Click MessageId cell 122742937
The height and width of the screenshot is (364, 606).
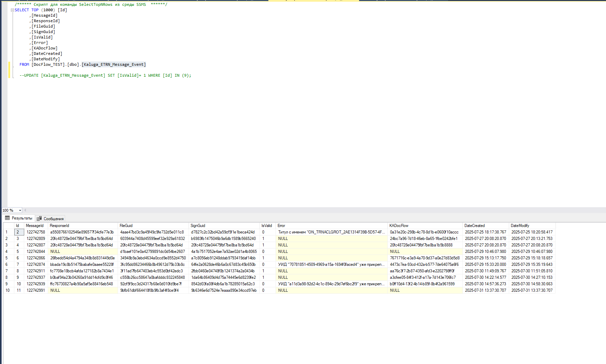[x=36, y=277]
